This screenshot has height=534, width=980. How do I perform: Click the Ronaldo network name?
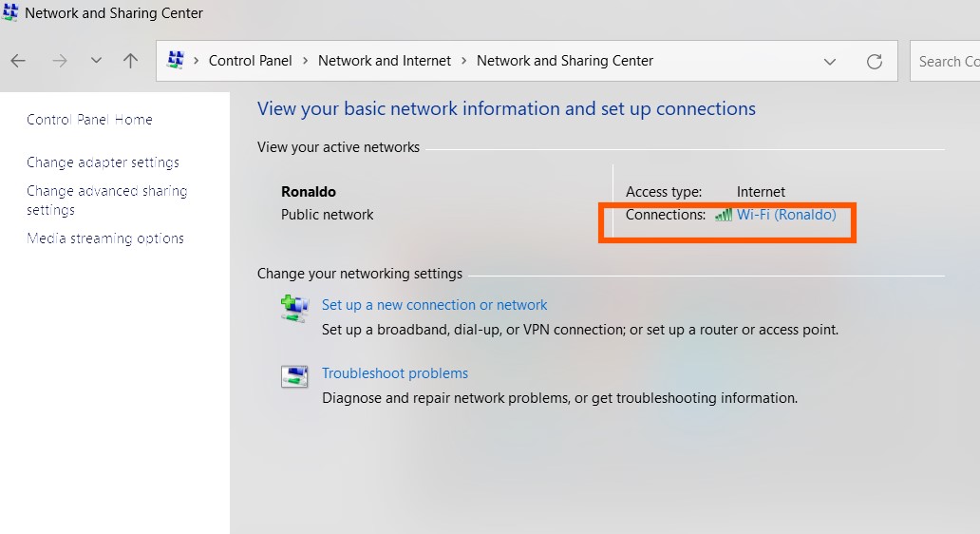pyautogui.click(x=308, y=191)
